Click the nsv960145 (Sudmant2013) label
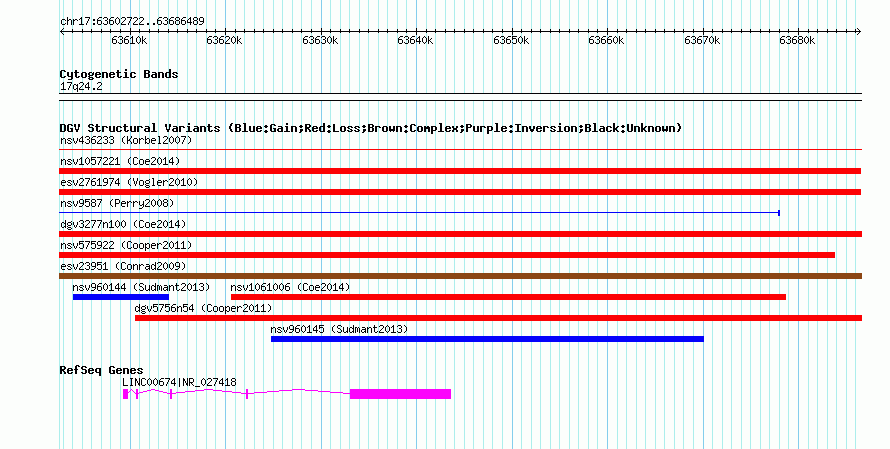The height and width of the screenshot is (449, 890). pos(339,329)
